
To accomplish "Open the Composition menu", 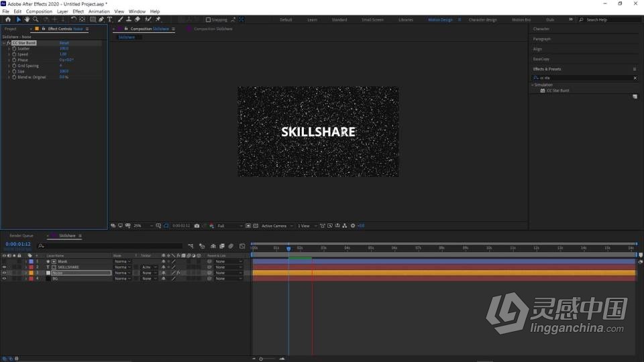I will [39, 11].
